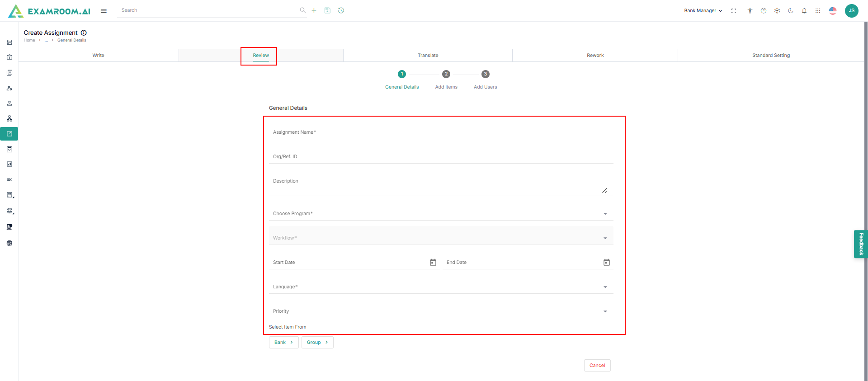868x381 pixels.
Task: Open the settings gear icon
Action: [777, 11]
